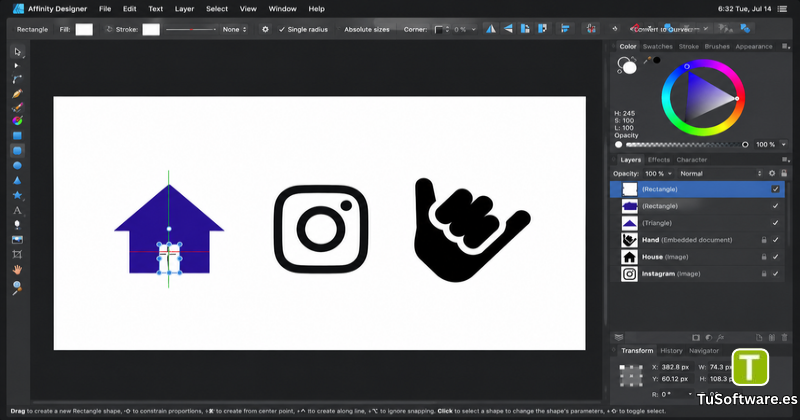
Task: Unlock the Instagram layer
Action: (x=764, y=274)
